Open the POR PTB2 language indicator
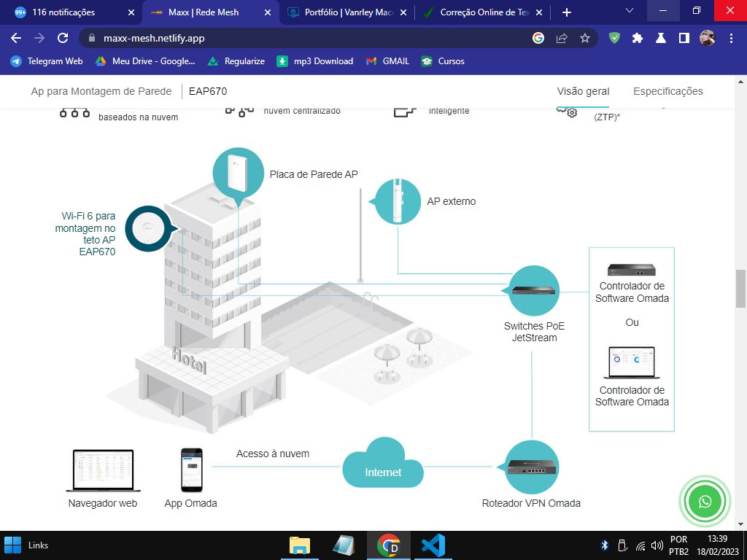This screenshot has height=560, width=747. tap(679, 545)
